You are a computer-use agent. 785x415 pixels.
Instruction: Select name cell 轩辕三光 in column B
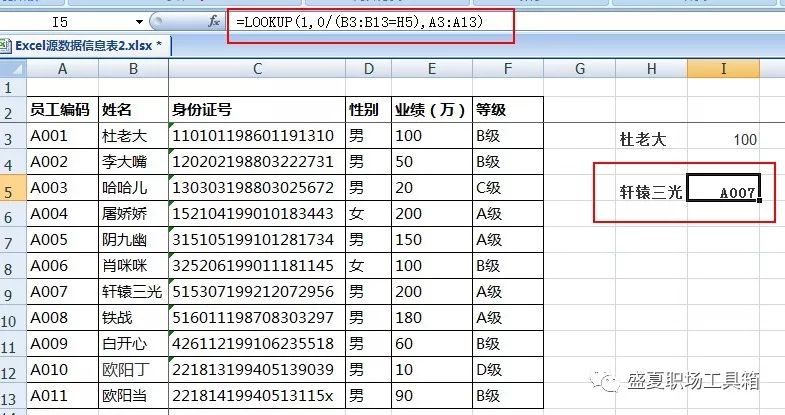[x=134, y=292]
